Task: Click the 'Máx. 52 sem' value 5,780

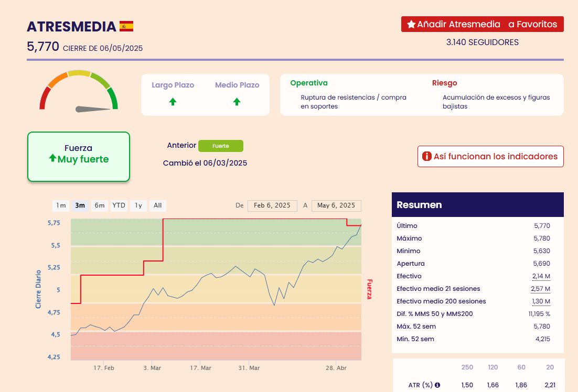Action: pyautogui.click(x=542, y=326)
